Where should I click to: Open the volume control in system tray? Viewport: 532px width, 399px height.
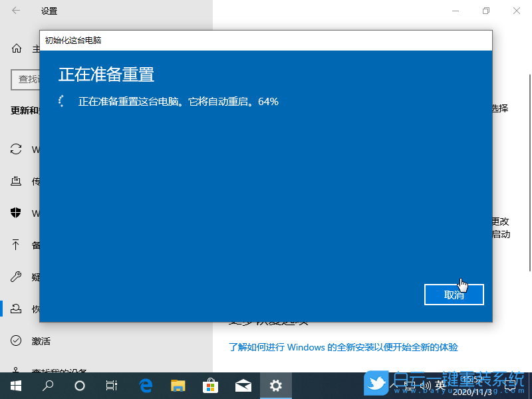click(x=426, y=384)
